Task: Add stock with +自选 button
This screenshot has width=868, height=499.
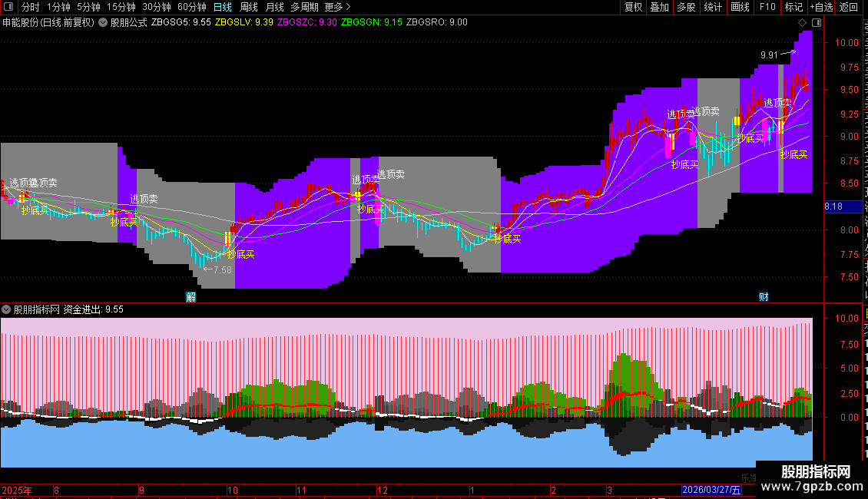Action: pos(821,7)
